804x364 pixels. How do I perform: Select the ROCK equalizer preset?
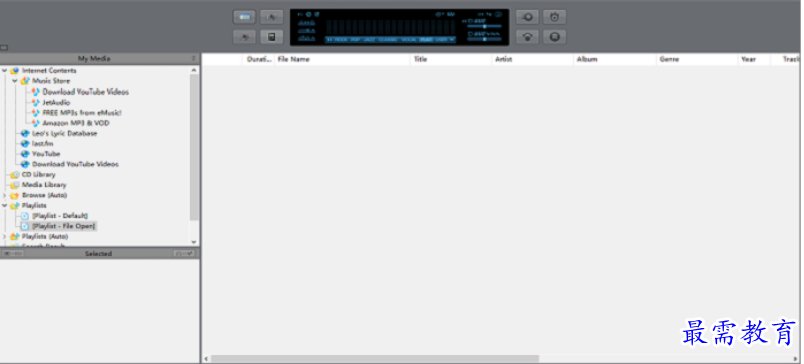pos(340,39)
